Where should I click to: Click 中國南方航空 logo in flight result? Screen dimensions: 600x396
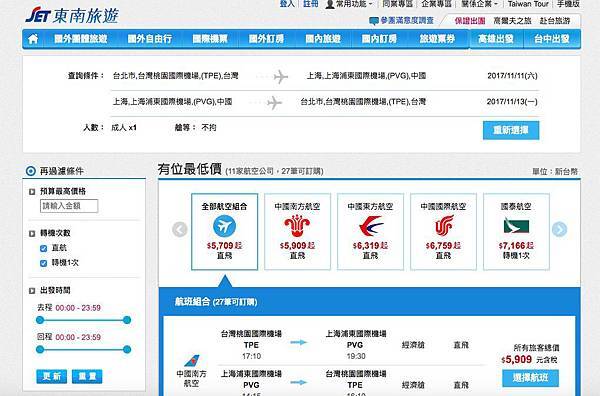(191, 360)
